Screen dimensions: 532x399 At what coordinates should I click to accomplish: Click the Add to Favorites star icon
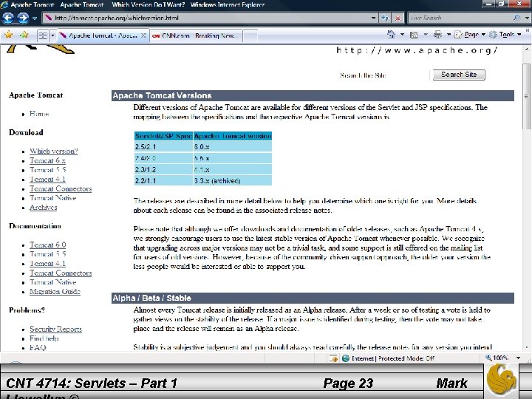[x=24, y=35]
